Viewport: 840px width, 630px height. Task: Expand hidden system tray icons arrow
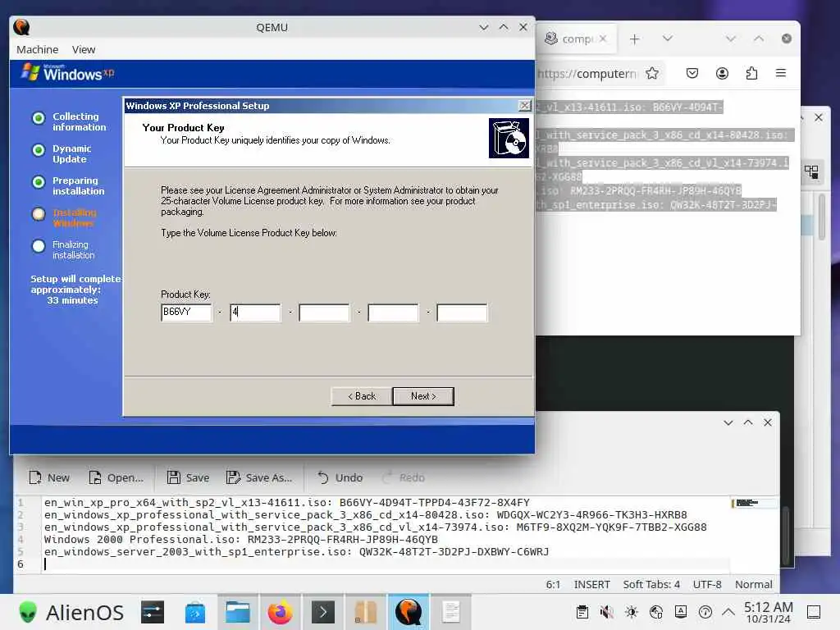(728, 612)
